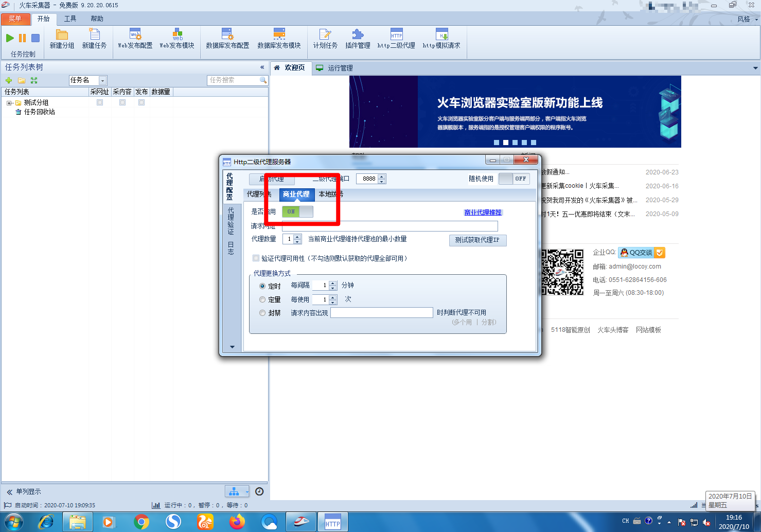Open the 菜单 menu
The height and width of the screenshot is (532, 761).
tap(15, 19)
